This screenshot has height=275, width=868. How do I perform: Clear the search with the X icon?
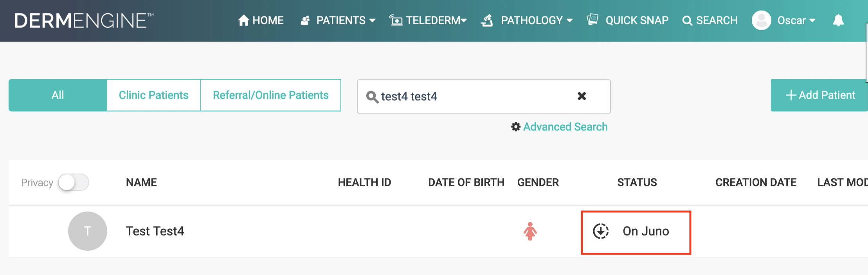click(582, 96)
